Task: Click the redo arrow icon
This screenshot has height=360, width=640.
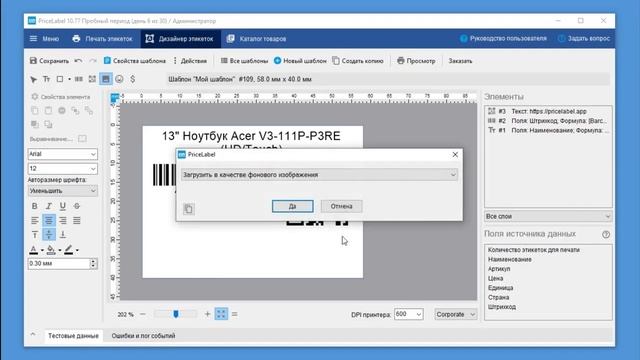Action: pyautogui.click(x=93, y=61)
